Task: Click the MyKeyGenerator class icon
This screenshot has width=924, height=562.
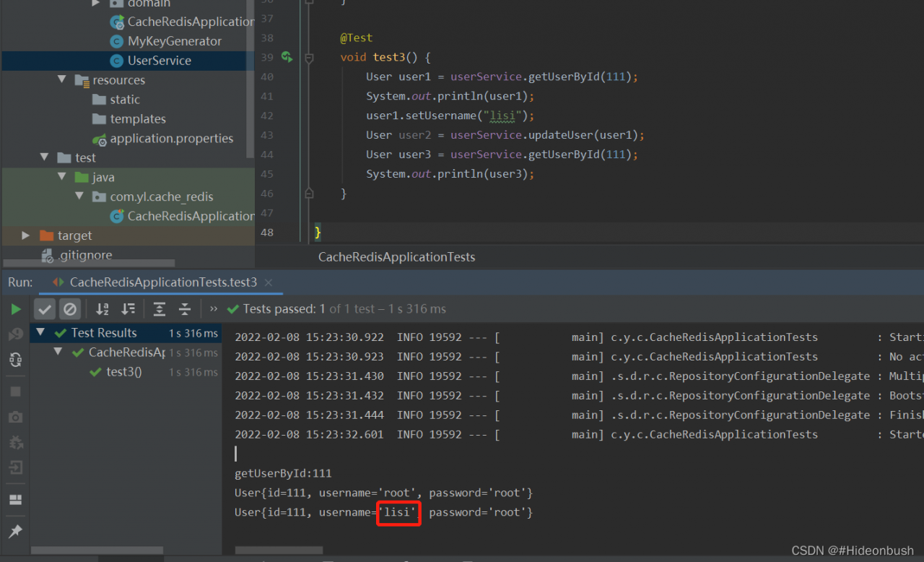Action: click(116, 41)
